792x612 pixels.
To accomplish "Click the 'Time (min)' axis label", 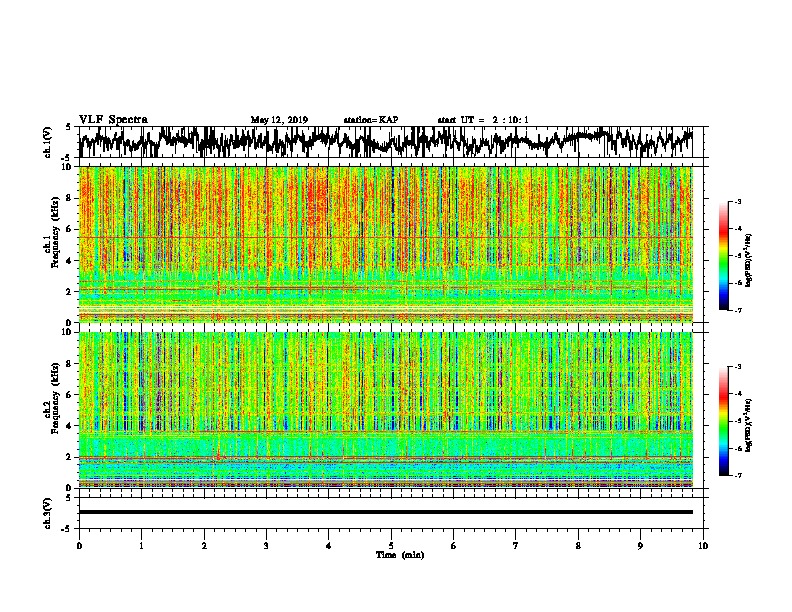I will click(400, 555).
